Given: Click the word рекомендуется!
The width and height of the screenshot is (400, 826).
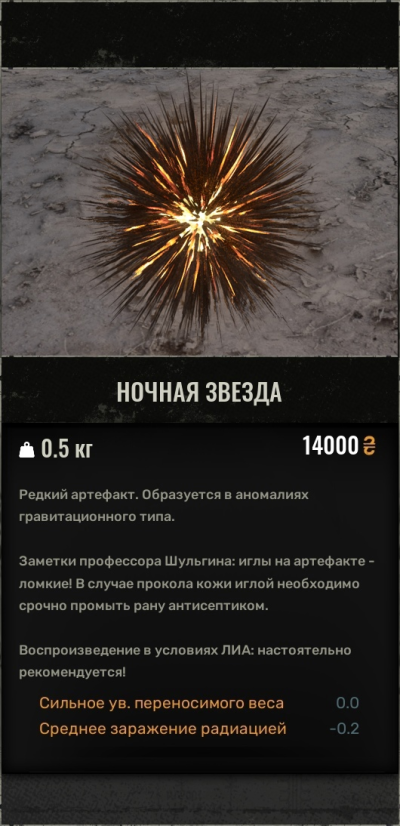Looking at the screenshot, I should [x=73, y=673].
